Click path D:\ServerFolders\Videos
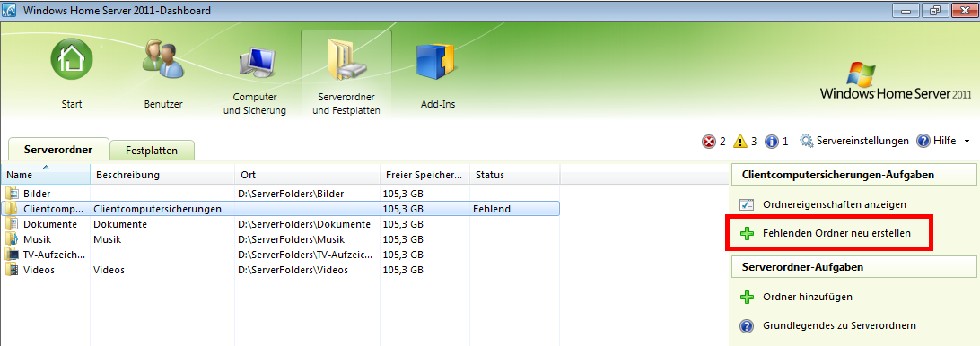The width and height of the screenshot is (980, 346). pyautogui.click(x=293, y=270)
